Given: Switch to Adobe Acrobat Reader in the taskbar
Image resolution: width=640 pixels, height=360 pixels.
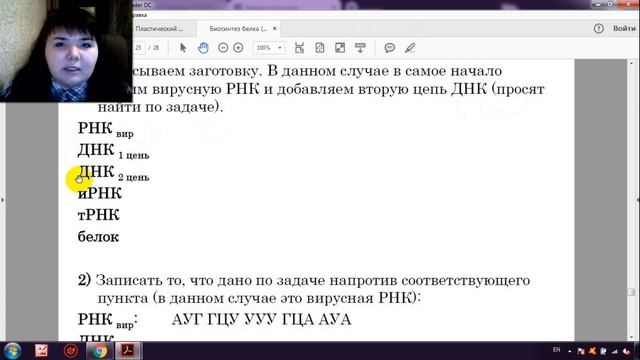Looking at the screenshot, I should point(128,351).
